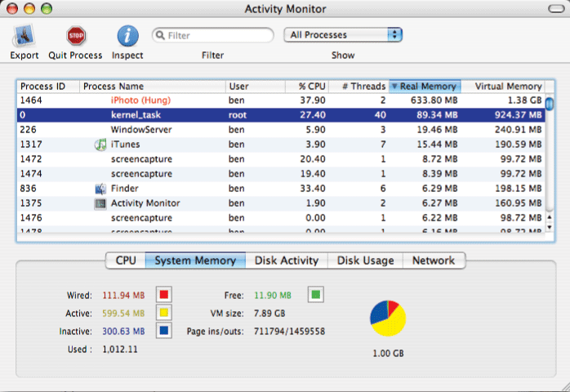Click the Page ins/outs value 711794/1459558
The image size is (570, 392).
click(x=289, y=332)
